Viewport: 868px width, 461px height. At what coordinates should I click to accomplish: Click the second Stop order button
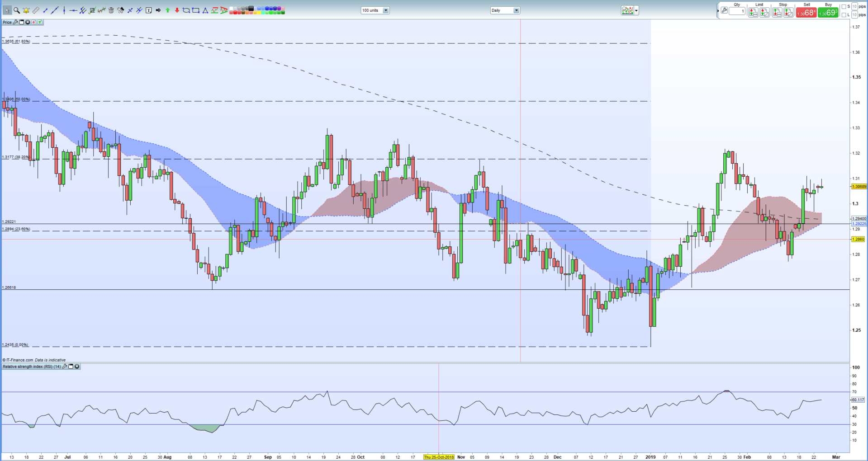(x=788, y=12)
